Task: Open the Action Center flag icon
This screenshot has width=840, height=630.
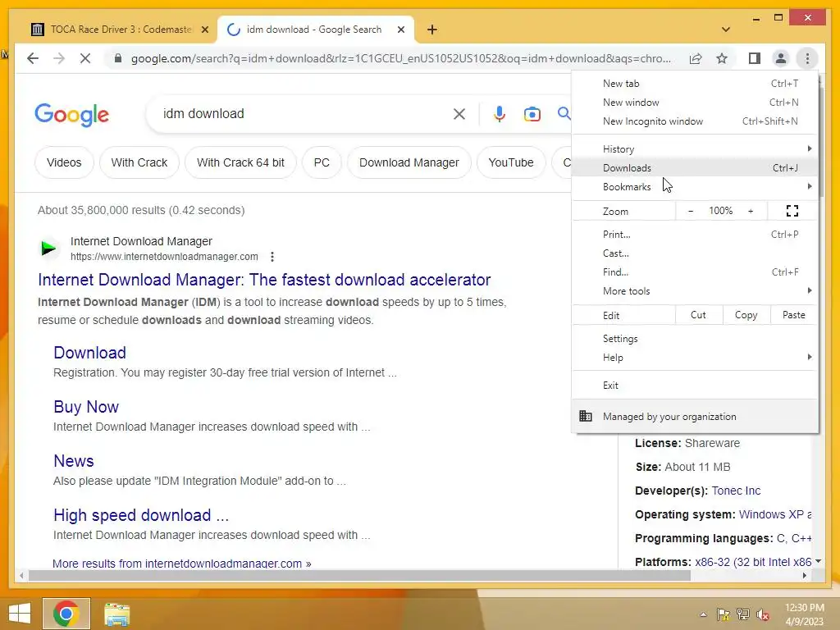Action: click(x=724, y=614)
